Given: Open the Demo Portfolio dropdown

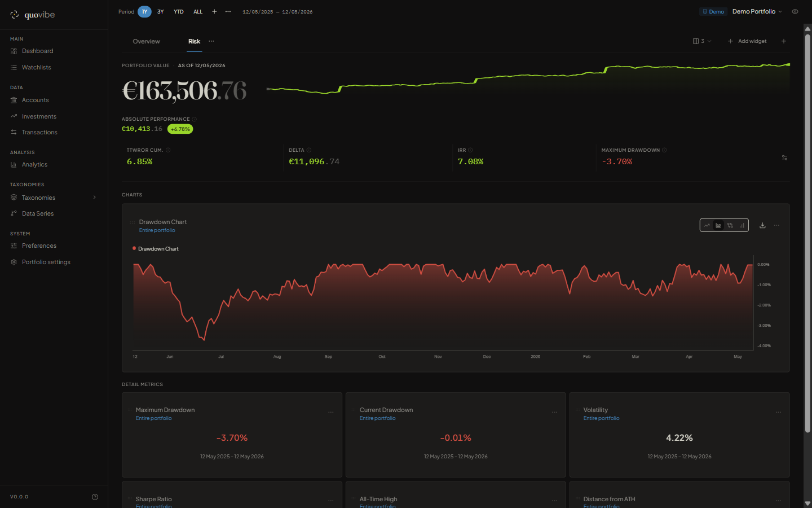Looking at the screenshot, I should tap(757, 11).
